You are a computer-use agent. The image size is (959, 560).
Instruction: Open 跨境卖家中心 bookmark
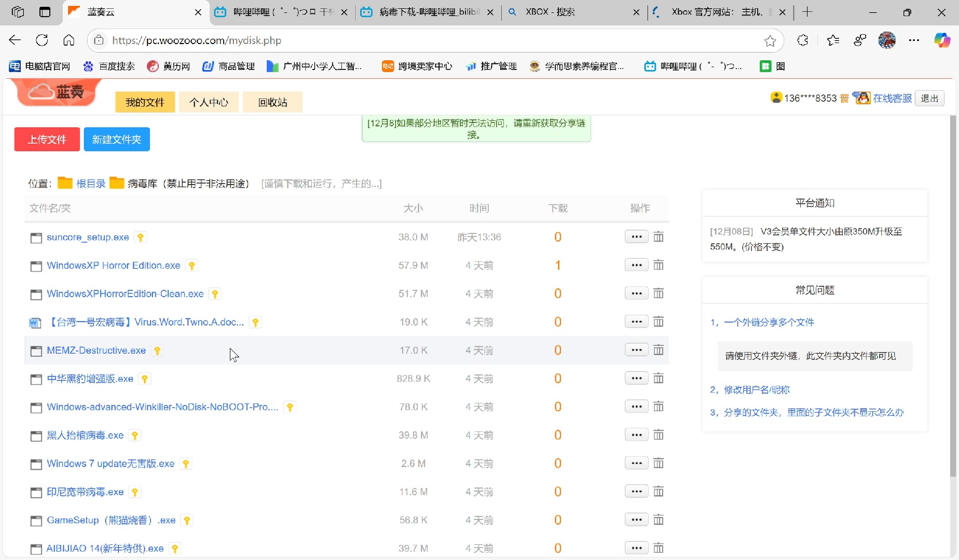417,66
